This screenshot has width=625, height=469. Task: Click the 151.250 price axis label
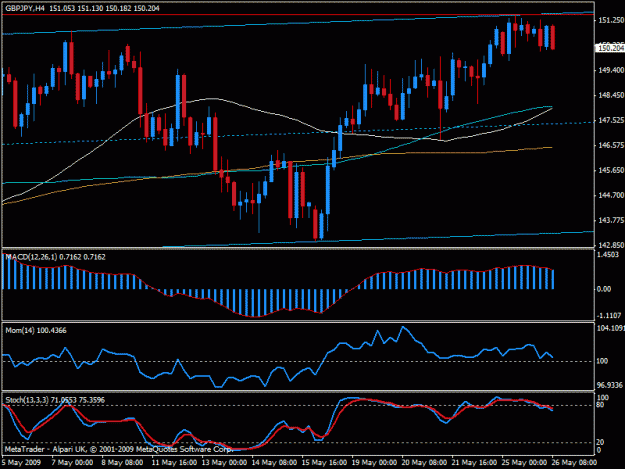coord(611,20)
